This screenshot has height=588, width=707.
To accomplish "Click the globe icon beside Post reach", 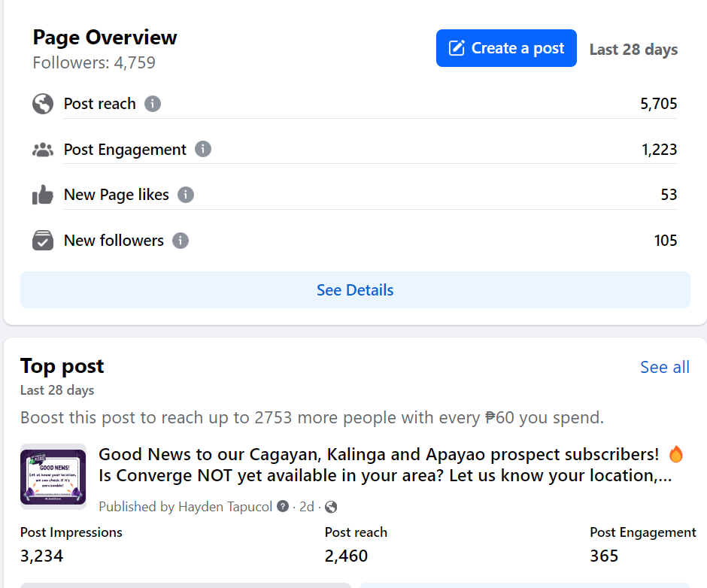I will click(x=43, y=104).
